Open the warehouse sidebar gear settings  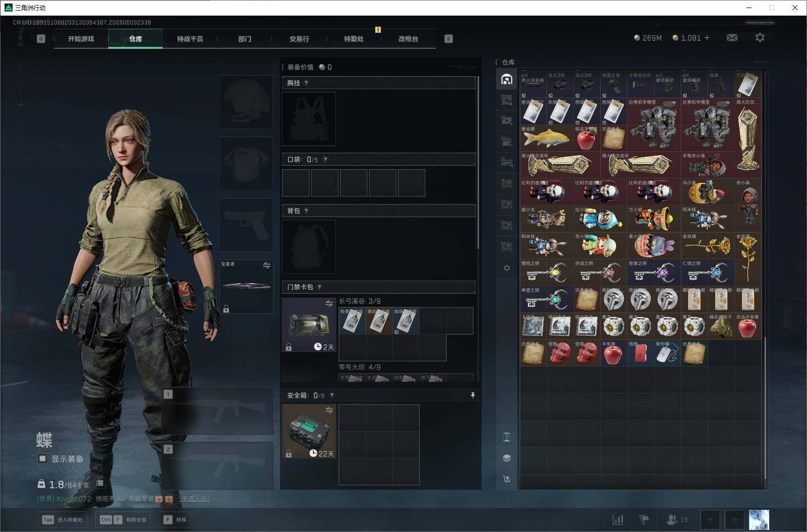[x=507, y=268]
